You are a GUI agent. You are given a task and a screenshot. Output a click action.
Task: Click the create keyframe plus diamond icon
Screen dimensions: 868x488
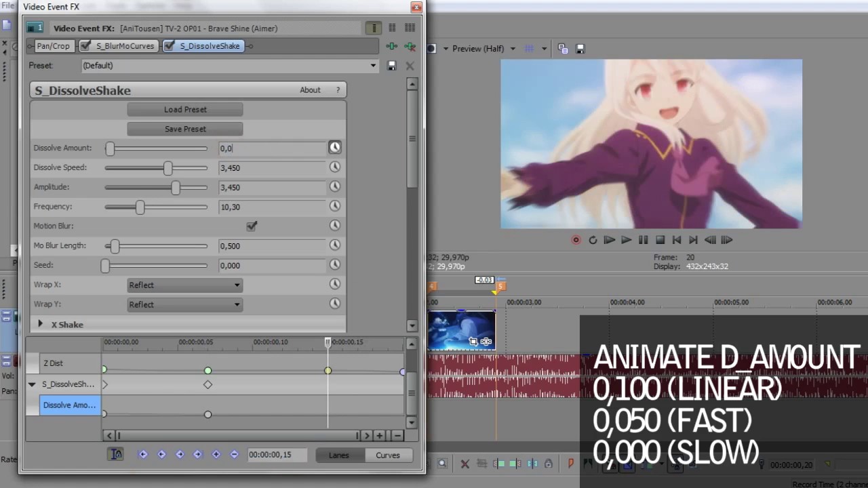[216, 455]
